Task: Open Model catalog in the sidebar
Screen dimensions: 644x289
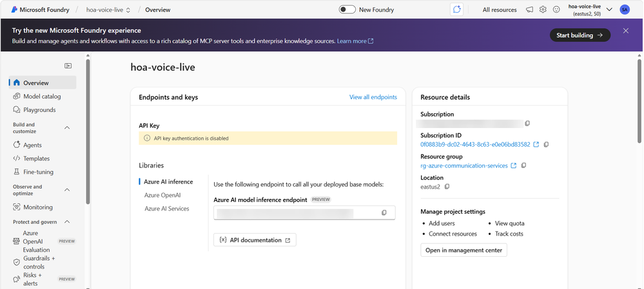Action: (43, 97)
